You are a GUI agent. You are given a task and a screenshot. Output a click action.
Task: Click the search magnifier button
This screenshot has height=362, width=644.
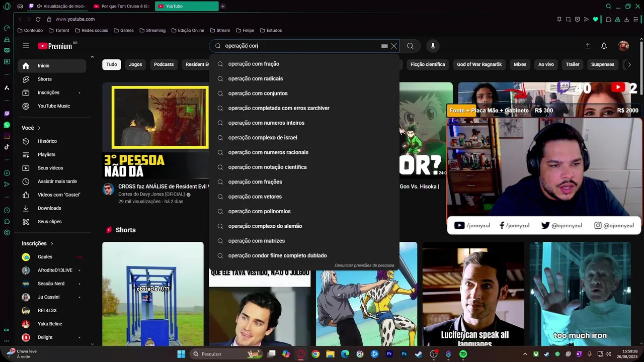[410, 46]
